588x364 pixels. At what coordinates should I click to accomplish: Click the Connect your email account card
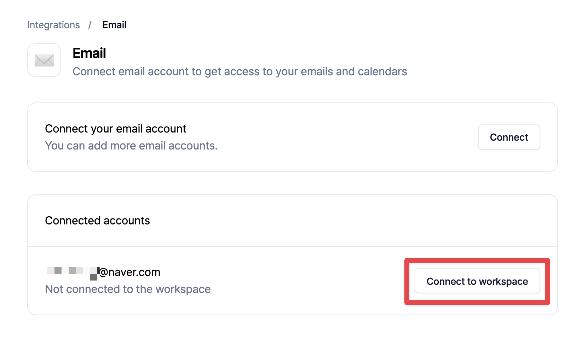tap(293, 137)
